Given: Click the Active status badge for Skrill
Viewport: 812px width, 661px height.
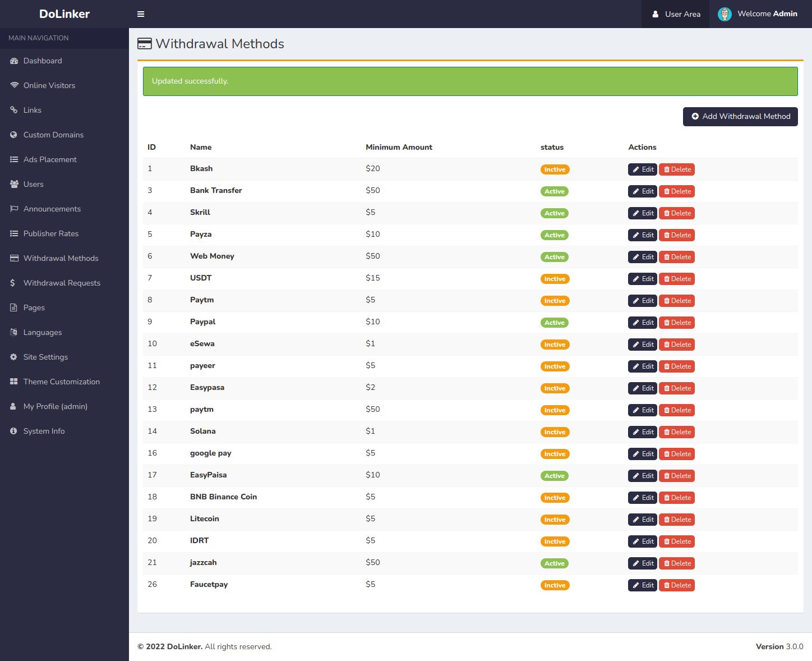Looking at the screenshot, I should [x=554, y=213].
